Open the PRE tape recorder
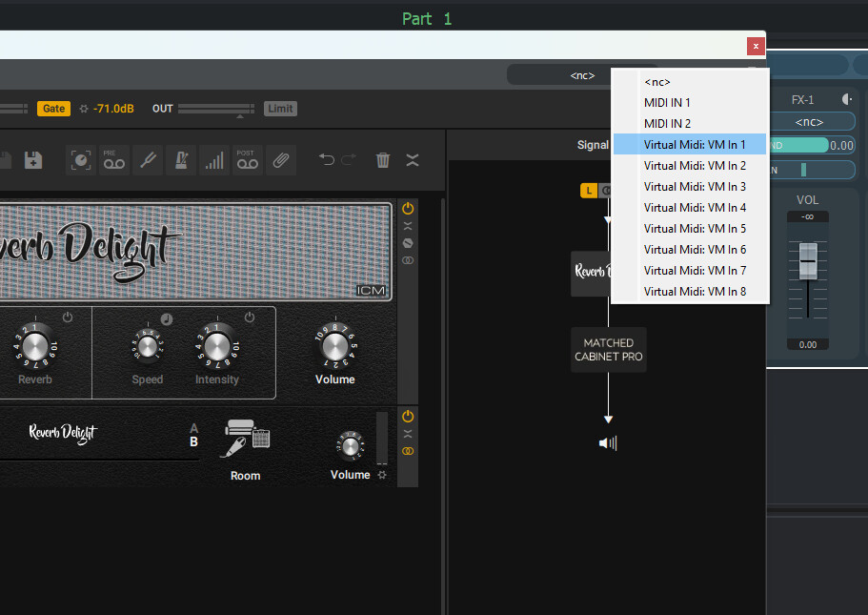The width and height of the screenshot is (868, 615). tap(114, 160)
